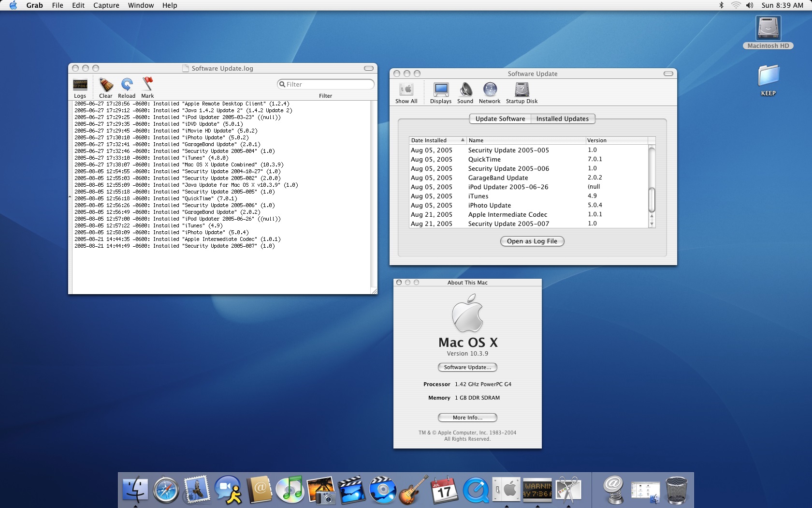The image size is (812, 508).
Task: Launch GarageBand from the Dock
Action: coord(414,490)
